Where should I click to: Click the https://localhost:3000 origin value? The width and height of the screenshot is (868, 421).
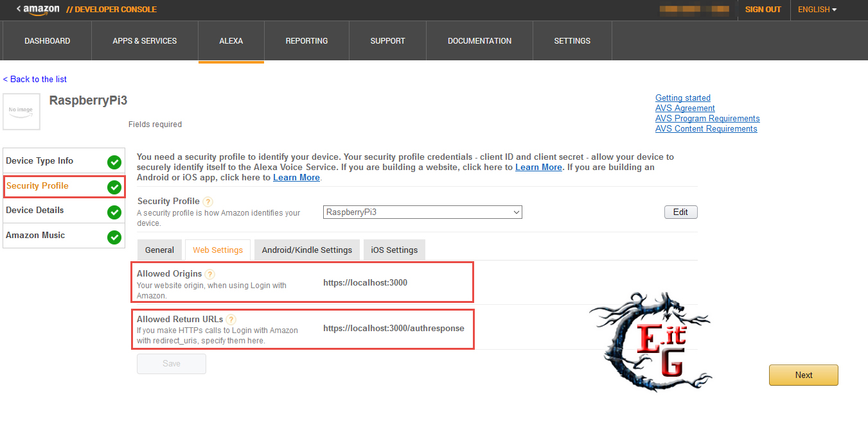click(365, 282)
